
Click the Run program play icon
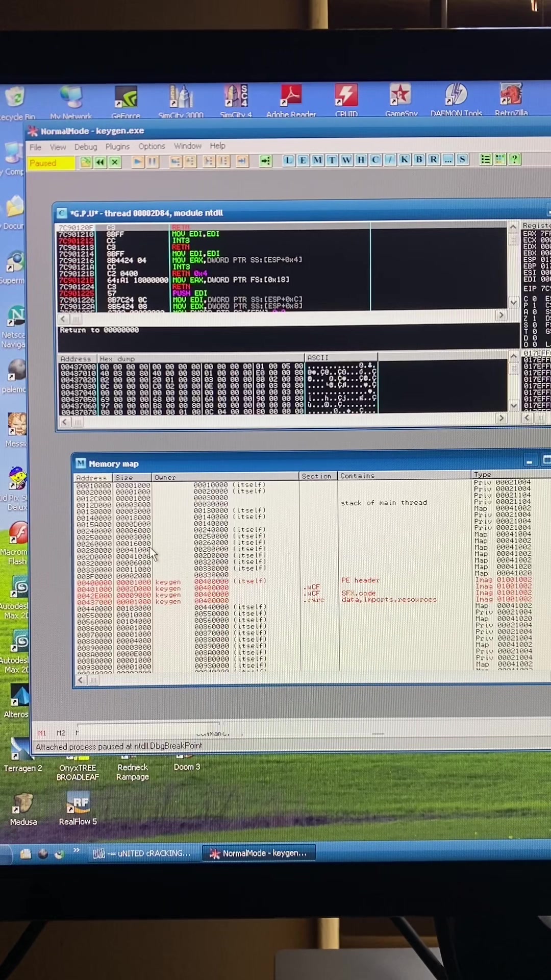(137, 162)
